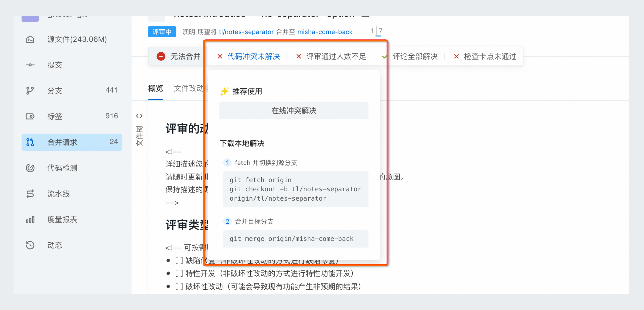Click the 评审中 status badge
Image resolution: width=644 pixels, height=310 pixels.
point(162,32)
